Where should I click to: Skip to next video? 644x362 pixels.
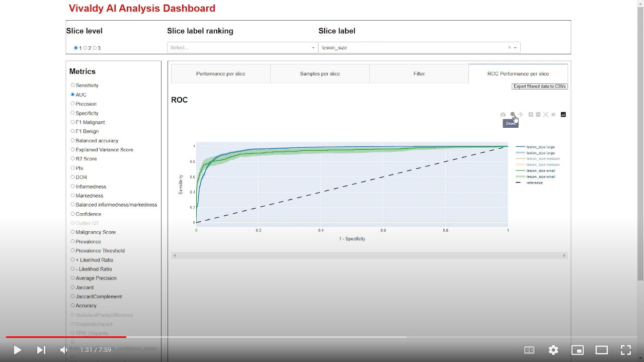point(41,350)
